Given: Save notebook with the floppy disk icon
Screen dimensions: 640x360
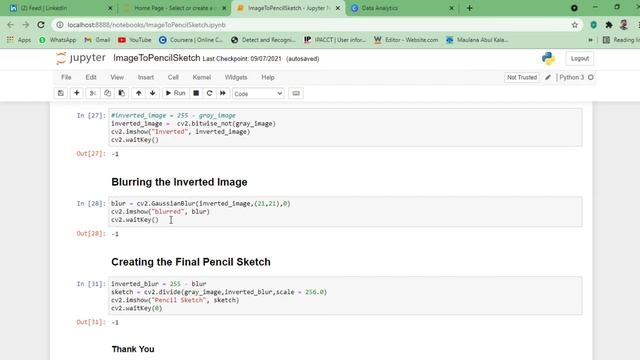Looking at the screenshot, I should coord(61,93).
